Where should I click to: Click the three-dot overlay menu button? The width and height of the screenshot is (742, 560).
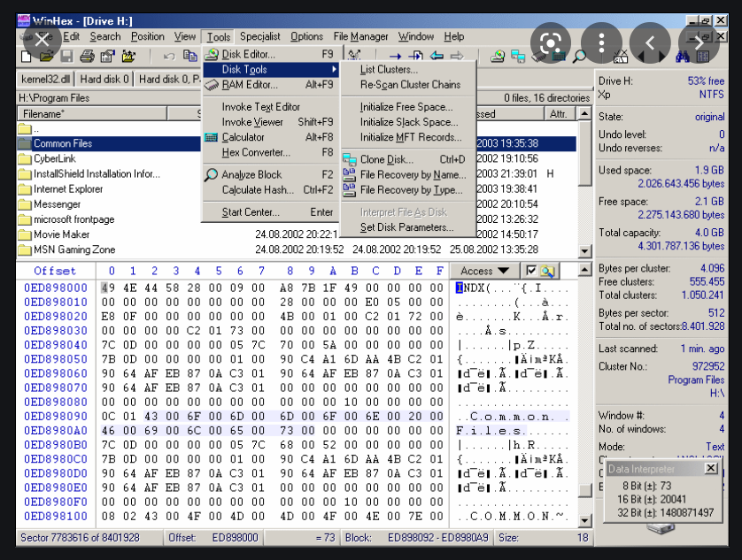click(601, 43)
